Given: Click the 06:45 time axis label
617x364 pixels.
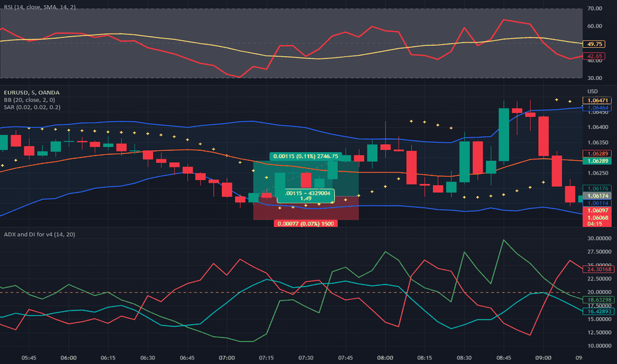Looking at the screenshot, I should tap(187, 357).
